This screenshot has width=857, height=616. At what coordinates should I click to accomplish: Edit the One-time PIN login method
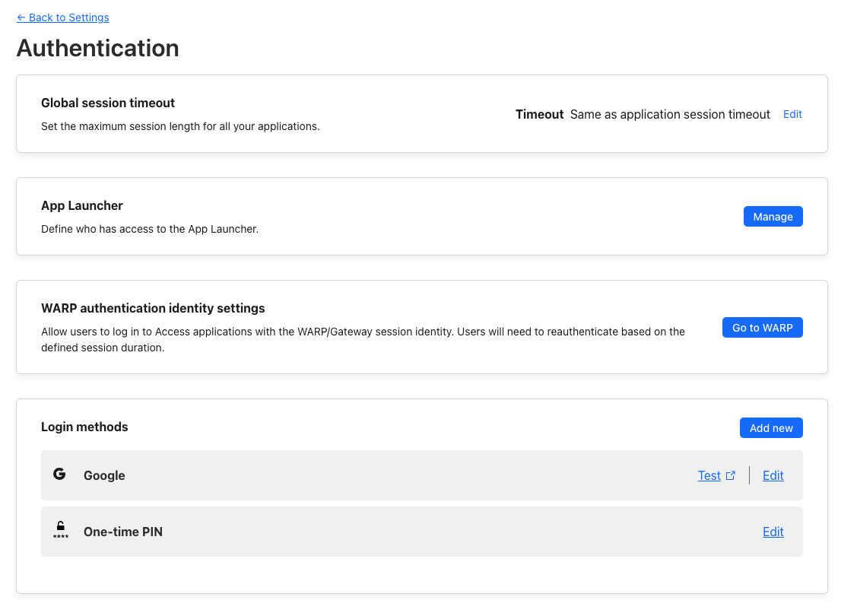(x=773, y=532)
